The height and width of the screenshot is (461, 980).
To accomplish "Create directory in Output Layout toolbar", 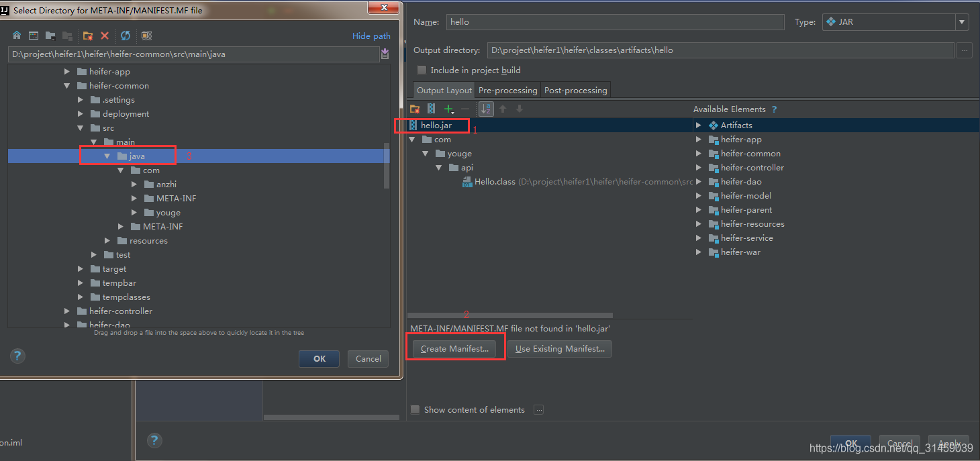I will [x=415, y=109].
